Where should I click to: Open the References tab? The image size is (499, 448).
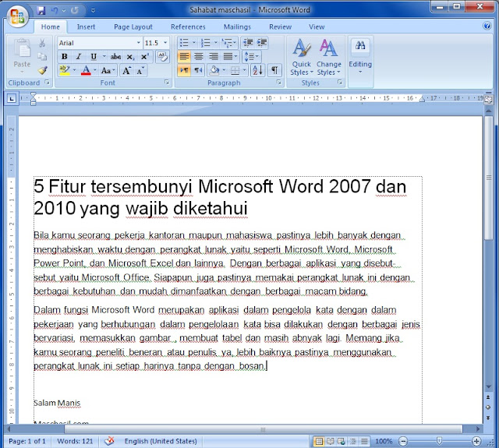188,26
